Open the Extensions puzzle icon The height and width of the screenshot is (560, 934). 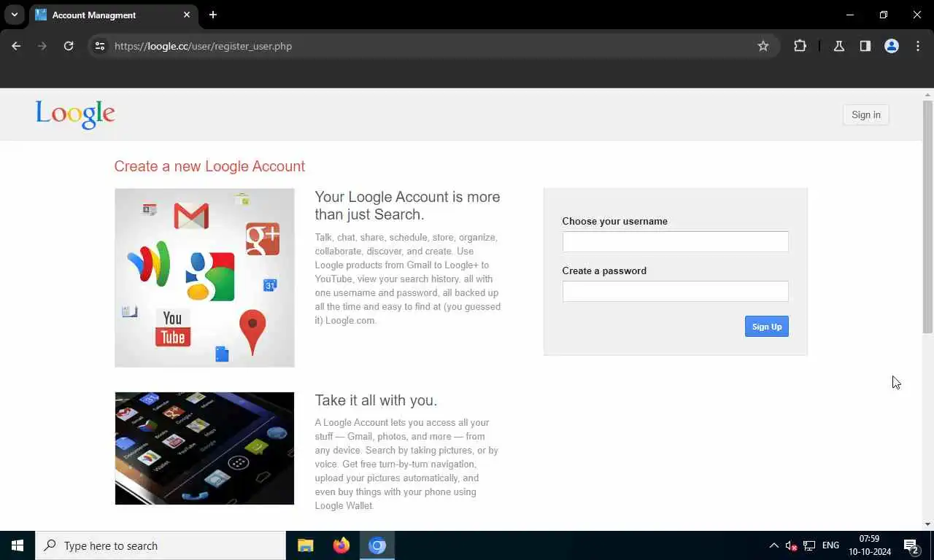pyautogui.click(x=800, y=46)
